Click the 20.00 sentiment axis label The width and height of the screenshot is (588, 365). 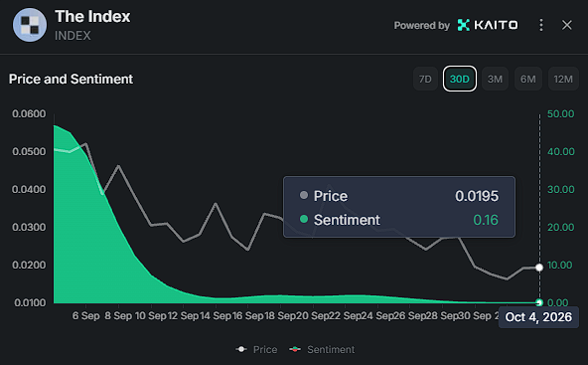pos(560,227)
